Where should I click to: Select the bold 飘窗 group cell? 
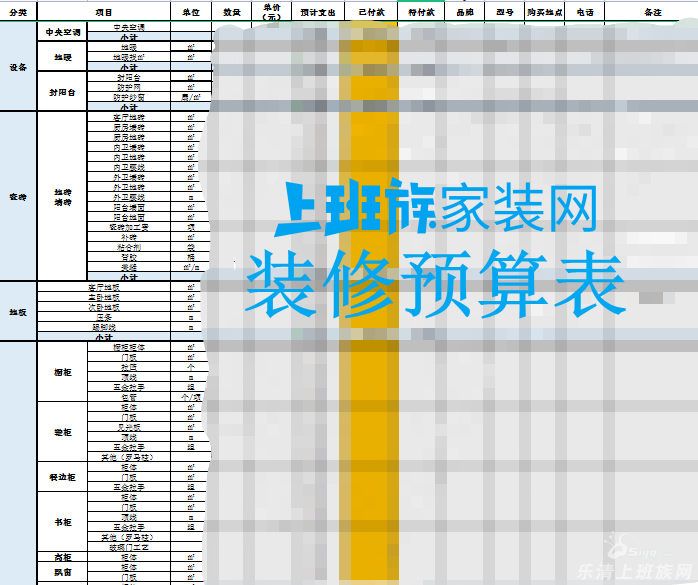tap(62, 572)
